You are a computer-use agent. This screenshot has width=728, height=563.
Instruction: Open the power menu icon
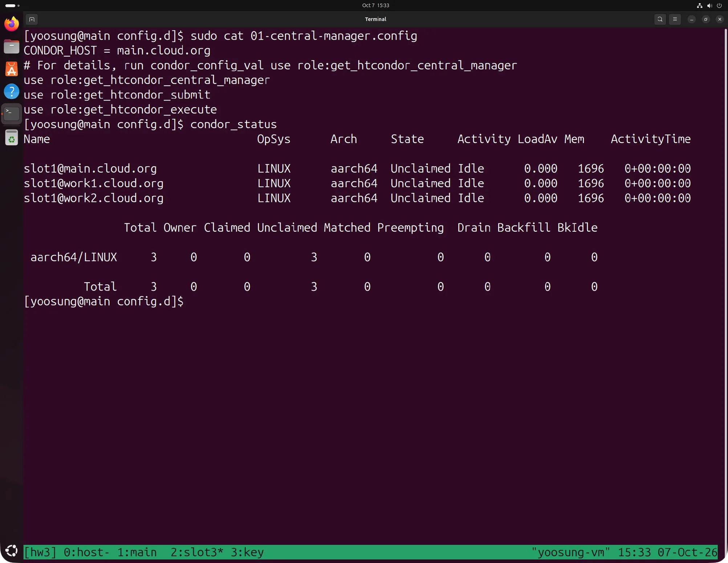click(719, 5)
